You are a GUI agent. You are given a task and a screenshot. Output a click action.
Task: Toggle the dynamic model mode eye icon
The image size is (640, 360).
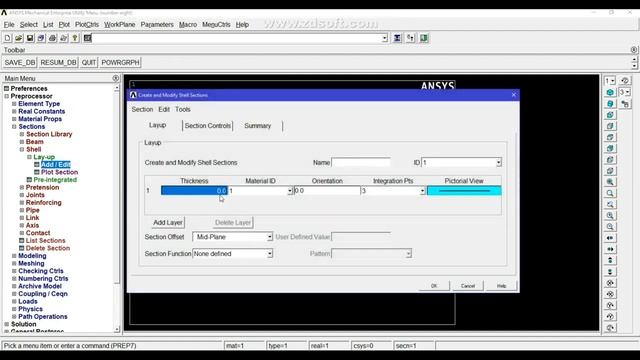coord(624,80)
